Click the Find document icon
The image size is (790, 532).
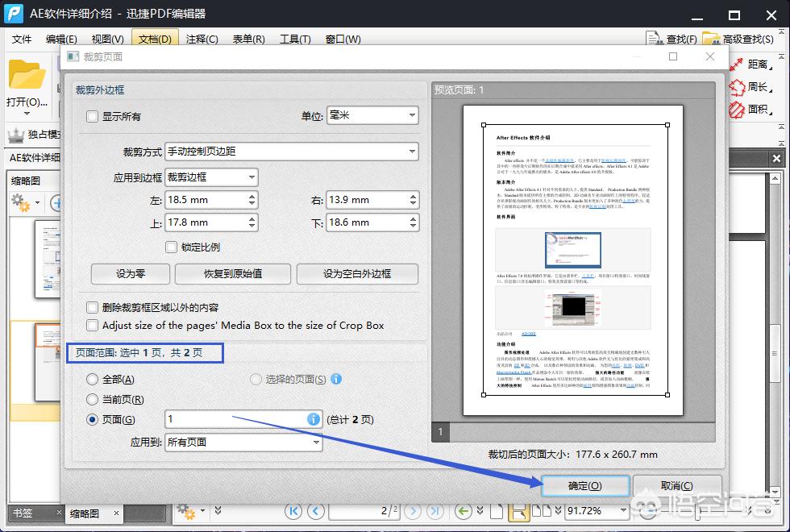(x=655, y=39)
